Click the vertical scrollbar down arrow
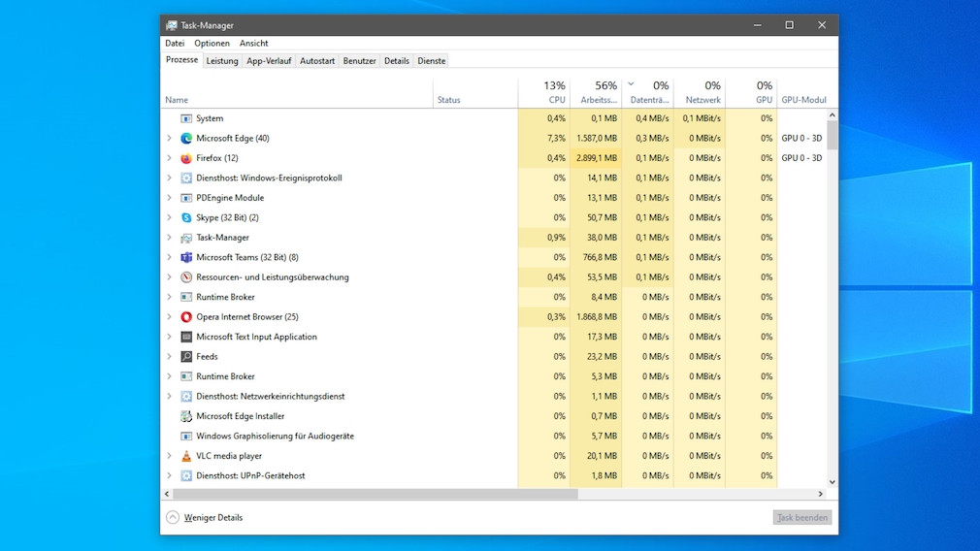The height and width of the screenshot is (551, 980). point(832,482)
